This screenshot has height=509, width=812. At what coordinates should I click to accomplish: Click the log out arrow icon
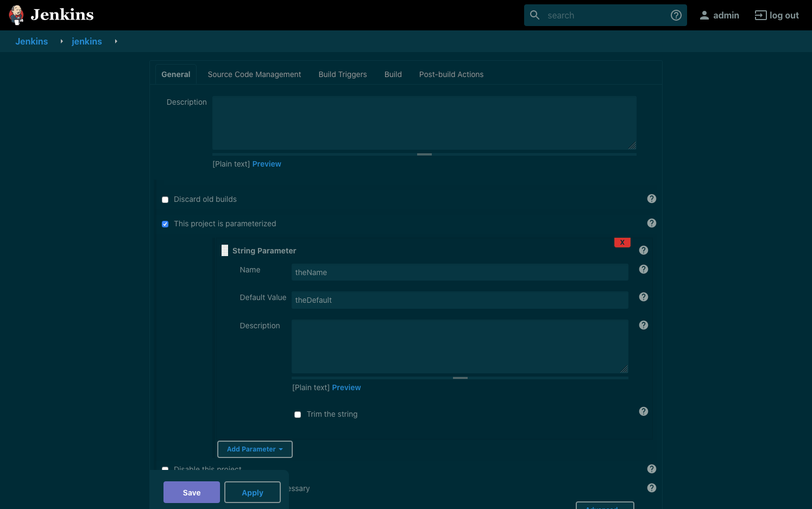pyautogui.click(x=761, y=15)
